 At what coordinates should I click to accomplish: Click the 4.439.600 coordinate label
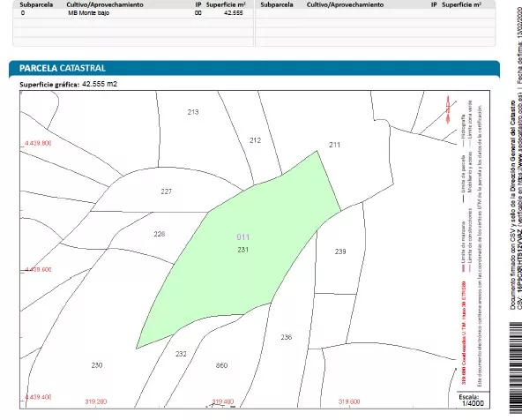click(x=38, y=269)
